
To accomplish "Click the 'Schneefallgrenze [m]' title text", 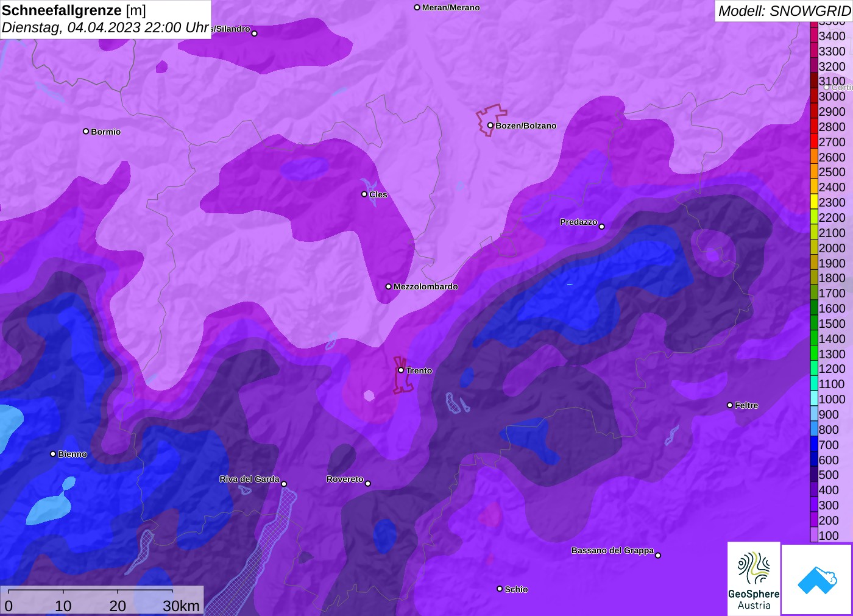I will point(74,10).
